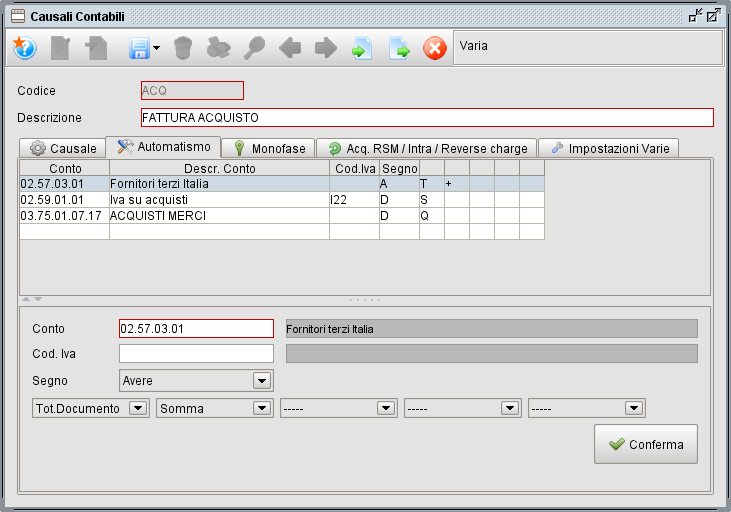
Task: Click the Descrizione field FATTURA ACQUISTO
Action: [x=427, y=118]
